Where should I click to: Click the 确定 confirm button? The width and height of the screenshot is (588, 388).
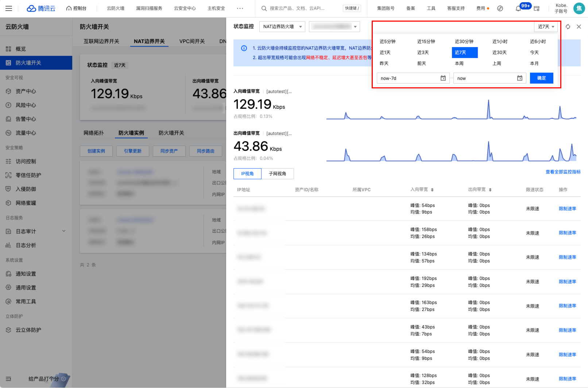click(x=541, y=78)
